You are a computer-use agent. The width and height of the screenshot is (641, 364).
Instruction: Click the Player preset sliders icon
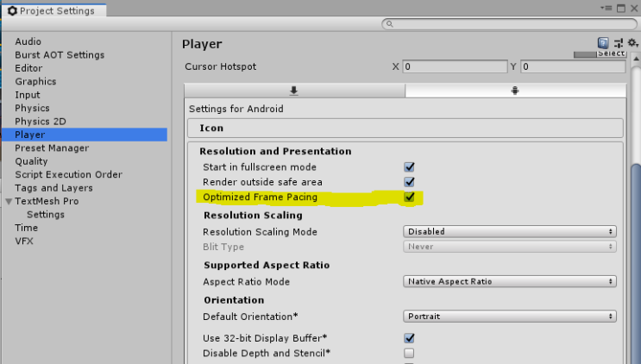coord(619,43)
